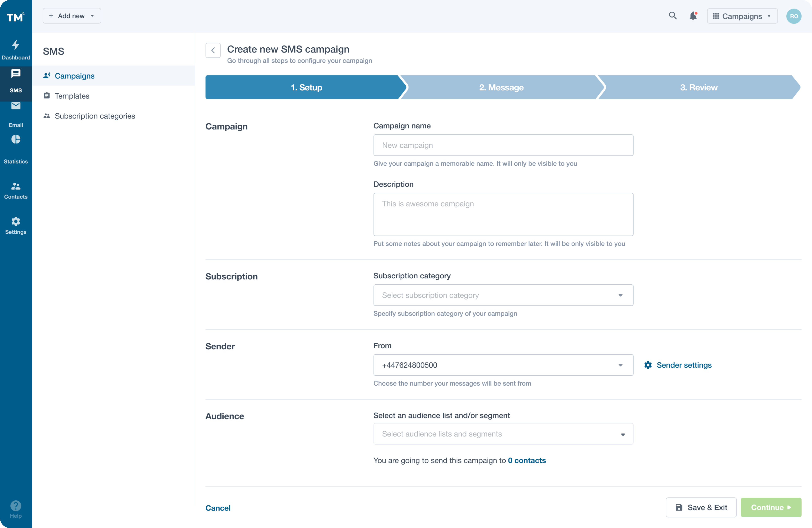Image resolution: width=812 pixels, height=528 pixels.
Task: Expand the From sender number dropdown
Action: click(503, 365)
